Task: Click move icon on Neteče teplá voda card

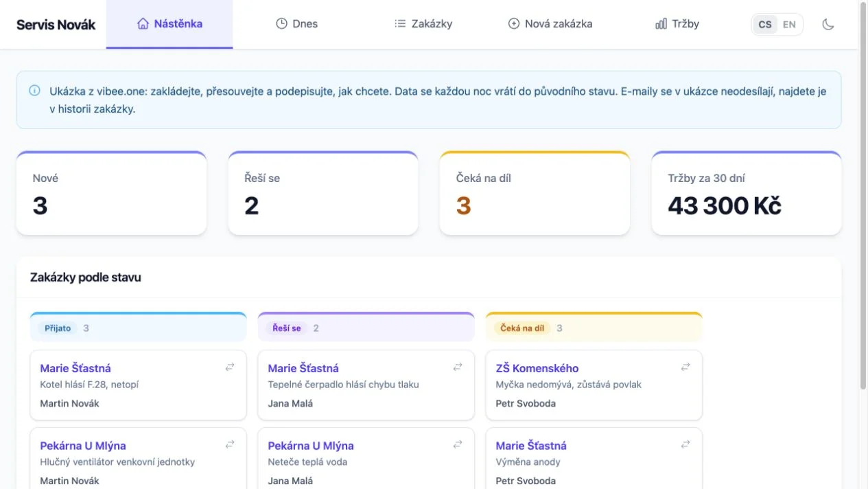Action: 458,445
